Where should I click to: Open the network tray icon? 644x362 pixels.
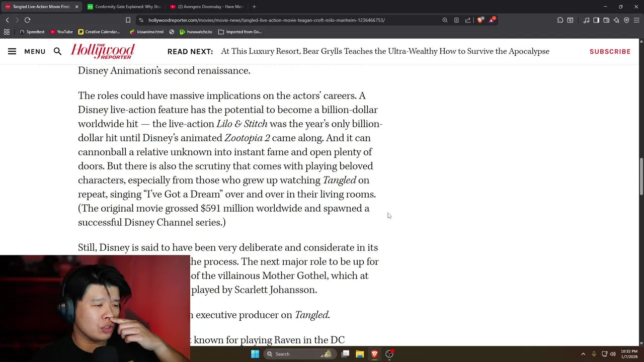pos(604,354)
